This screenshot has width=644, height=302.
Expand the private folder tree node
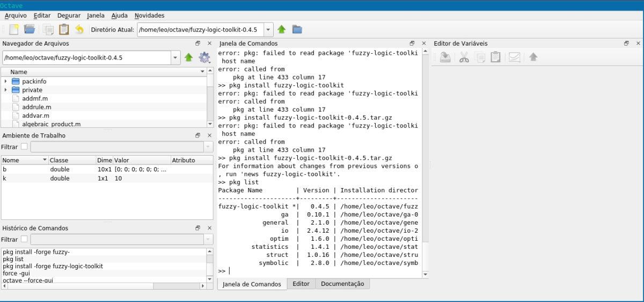pyautogui.click(x=5, y=90)
